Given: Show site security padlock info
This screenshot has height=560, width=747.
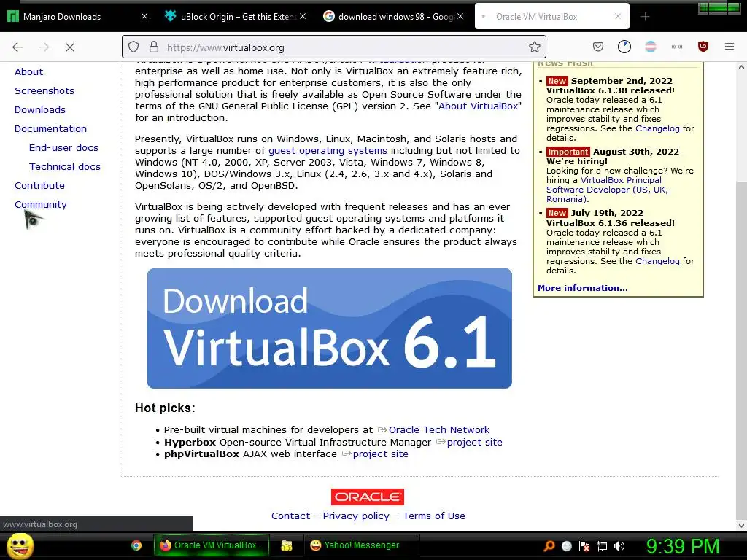Looking at the screenshot, I should pos(154,47).
